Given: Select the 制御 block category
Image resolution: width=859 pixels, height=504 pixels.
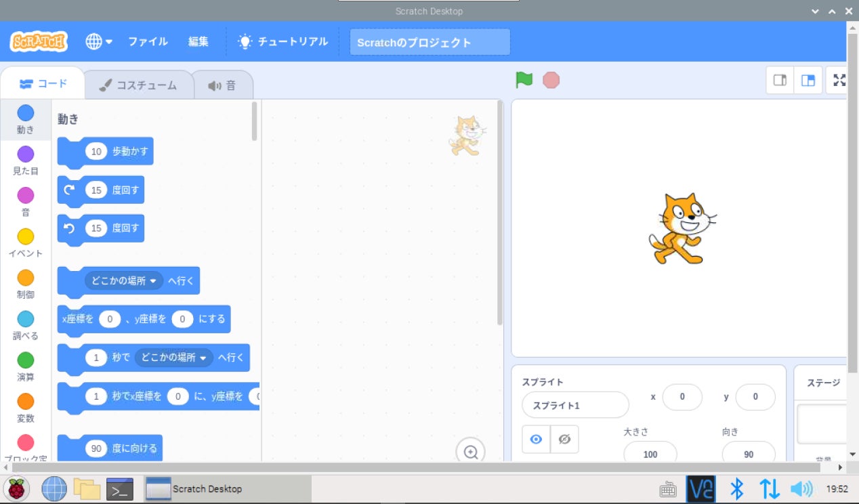Looking at the screenshot, I should click(25, 284).
